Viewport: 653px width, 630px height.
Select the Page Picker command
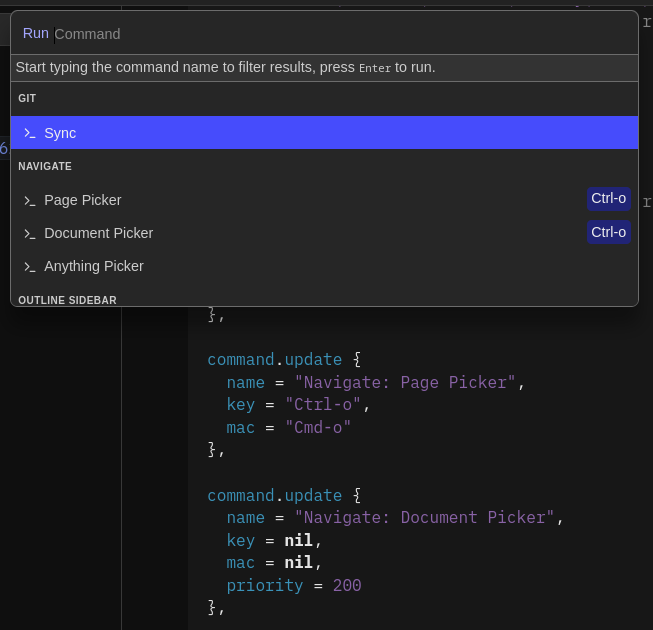pyautogui.click(x=83, y=200)
